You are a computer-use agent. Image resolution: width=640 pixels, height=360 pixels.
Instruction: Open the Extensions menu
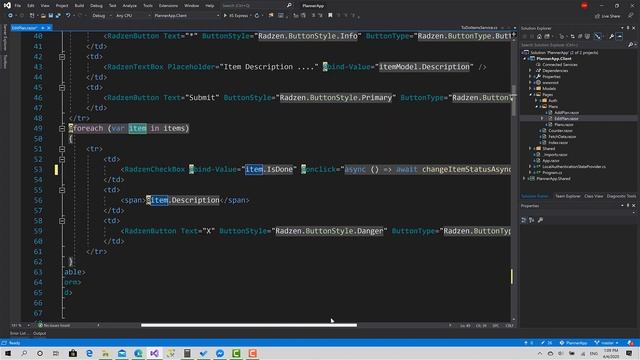click(168, 6)
